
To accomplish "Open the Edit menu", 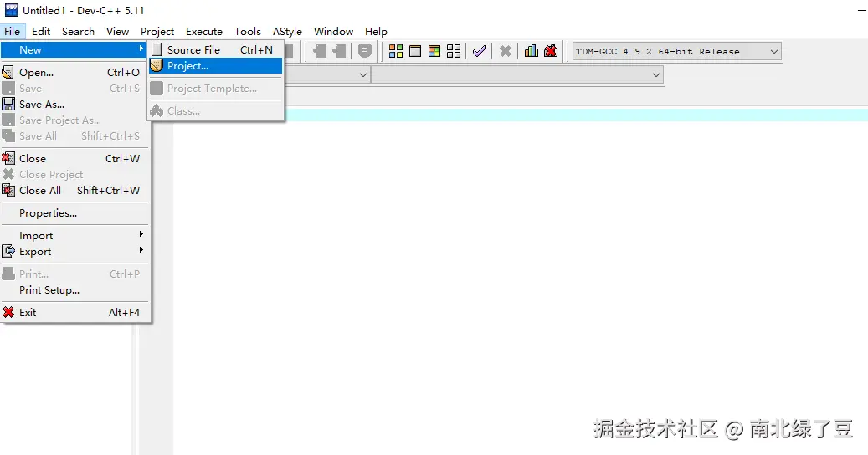I will click(41, 32).
